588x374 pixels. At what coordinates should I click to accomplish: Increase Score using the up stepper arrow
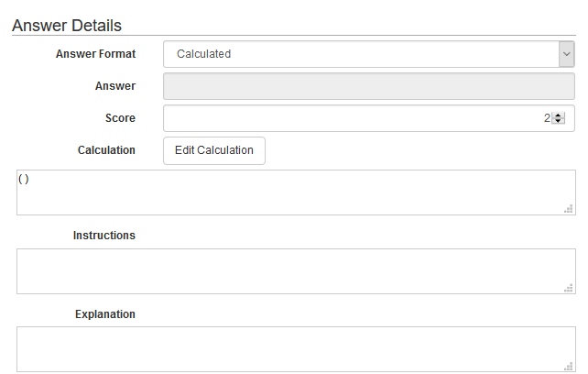click(558, 115)
